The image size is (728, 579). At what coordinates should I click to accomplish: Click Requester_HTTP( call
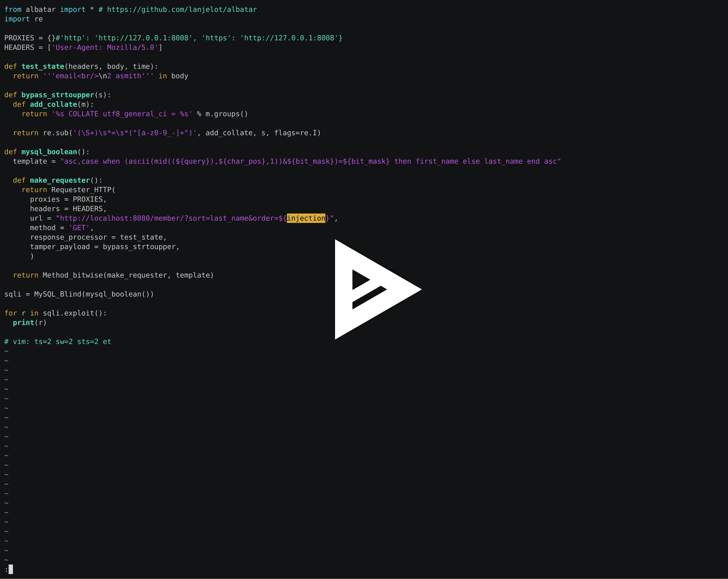(x=83, y=190)
